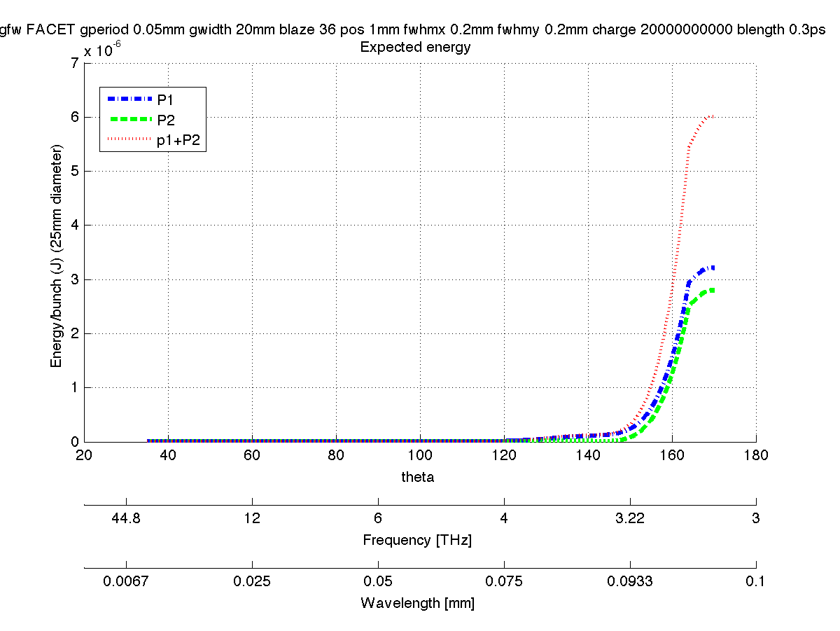The height and width of the screenshot is (631, 840).
Task: Click theta axis tick 140
Action: coord(588,455)
